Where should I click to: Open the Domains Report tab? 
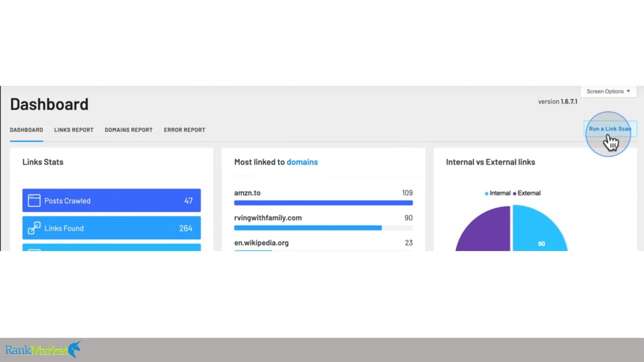pos(129,130)
